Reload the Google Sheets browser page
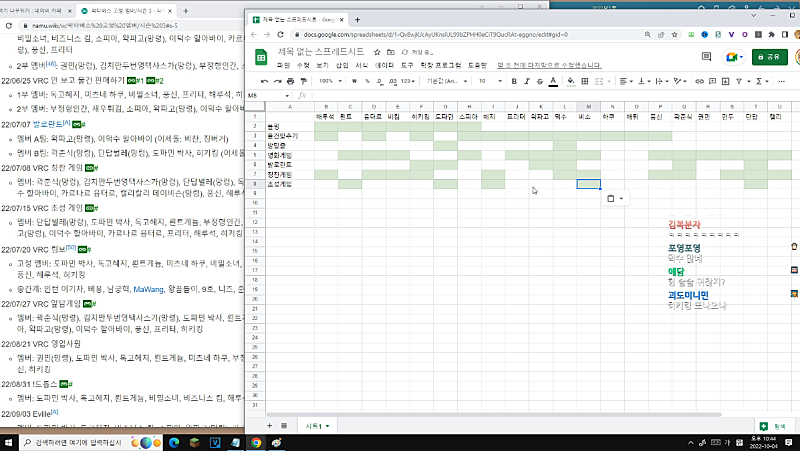 [280, 34]
